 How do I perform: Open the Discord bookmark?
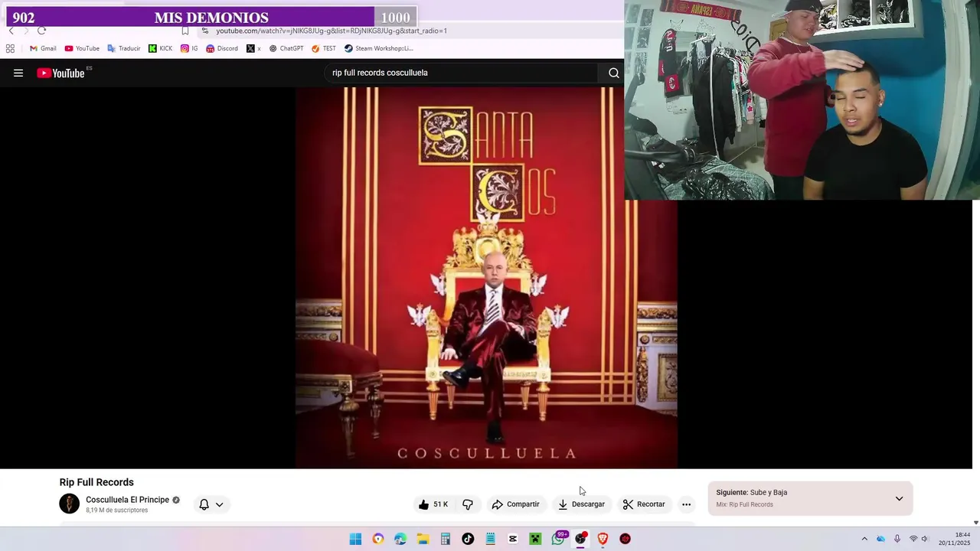pyautogui.click(x=222, y=48)
